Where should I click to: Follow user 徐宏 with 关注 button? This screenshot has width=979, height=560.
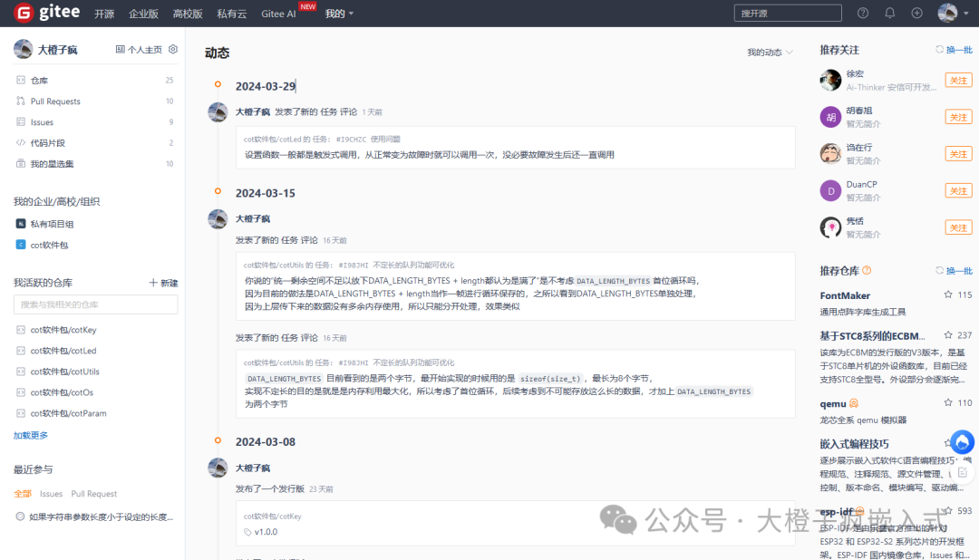pos(958,81)
